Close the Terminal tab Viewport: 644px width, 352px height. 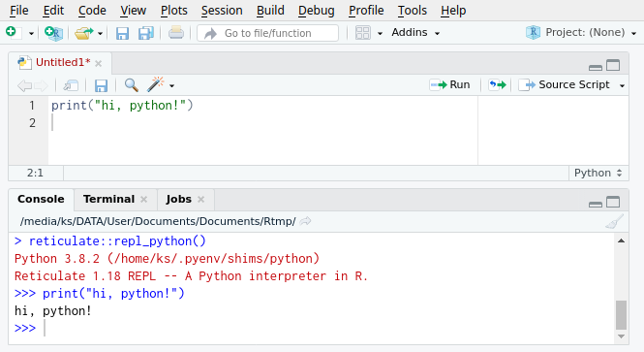click(x=143, y=200)
